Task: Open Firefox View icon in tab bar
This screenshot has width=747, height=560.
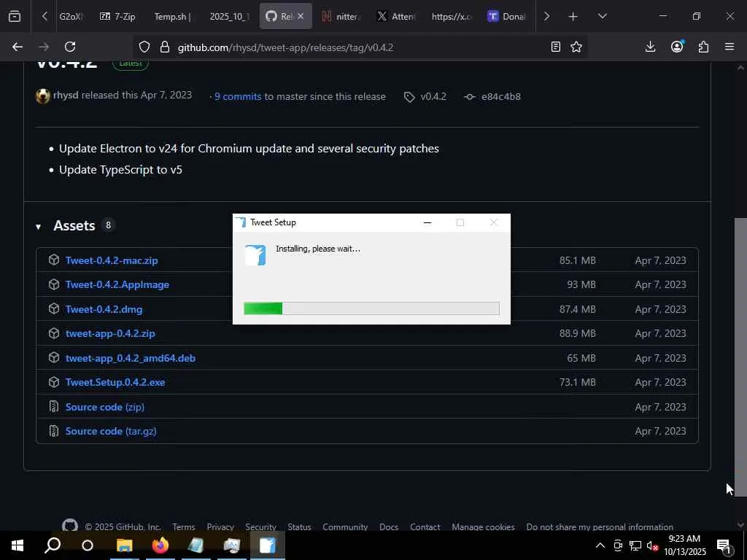Action: pos(15,16)
